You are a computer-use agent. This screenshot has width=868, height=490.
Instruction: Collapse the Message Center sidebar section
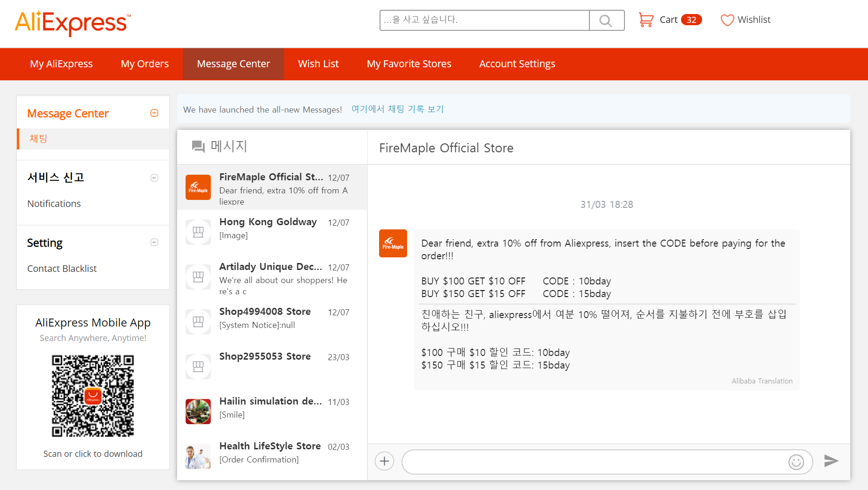pos(154,113)
